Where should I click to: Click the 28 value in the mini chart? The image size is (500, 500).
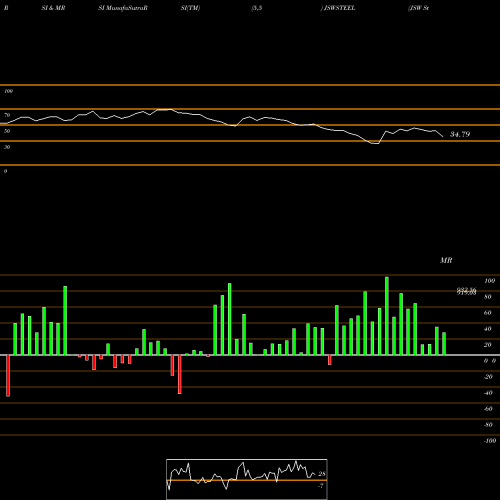coord(322,474)
